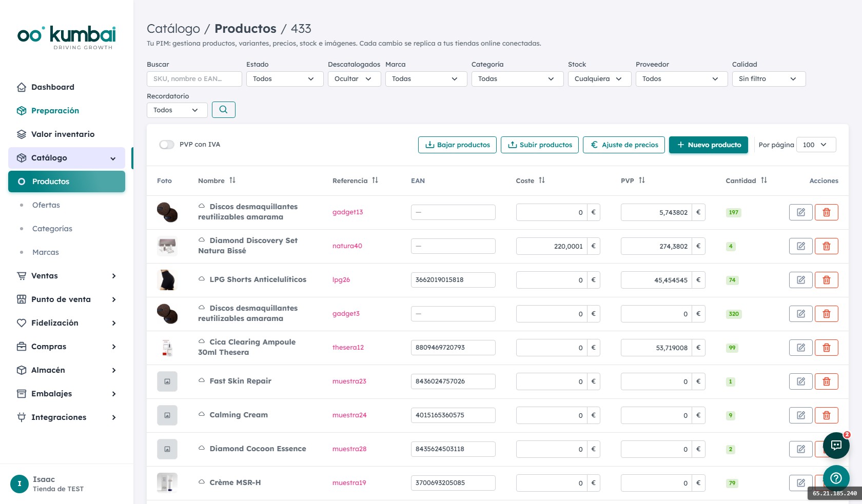Delete the muestra23 product
The height and width of the screenshot is (504, 862).
(826, 381)
